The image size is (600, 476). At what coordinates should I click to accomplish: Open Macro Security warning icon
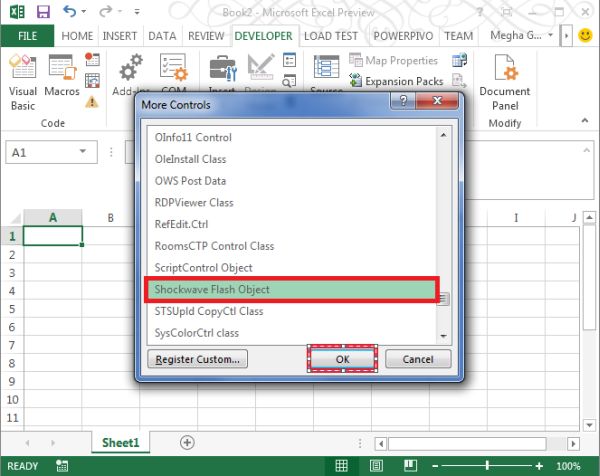tap(92, 102)
